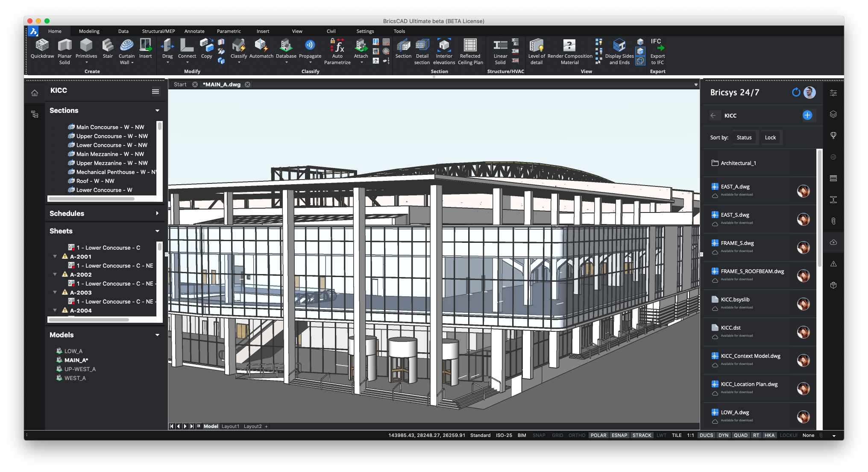Open the Primitives tool
868x472 pixels.
click(86, 52)
